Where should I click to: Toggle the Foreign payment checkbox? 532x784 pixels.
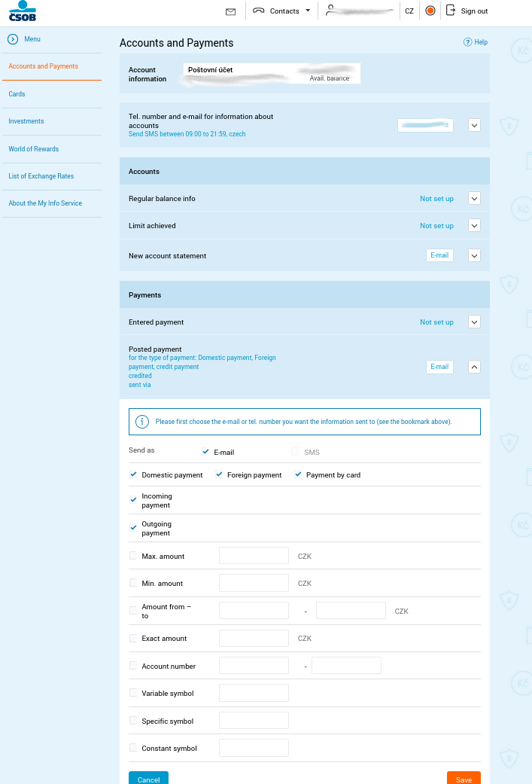(220, 474)
